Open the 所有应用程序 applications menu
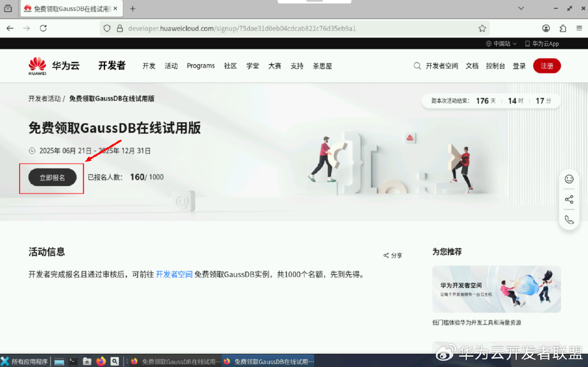588x367 pixels. click(24, 361)
